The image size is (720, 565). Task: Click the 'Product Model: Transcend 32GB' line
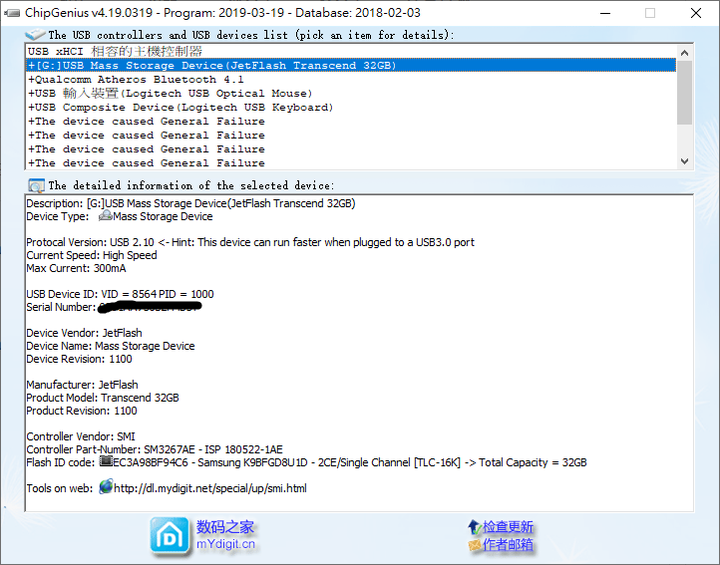[102, 397]
